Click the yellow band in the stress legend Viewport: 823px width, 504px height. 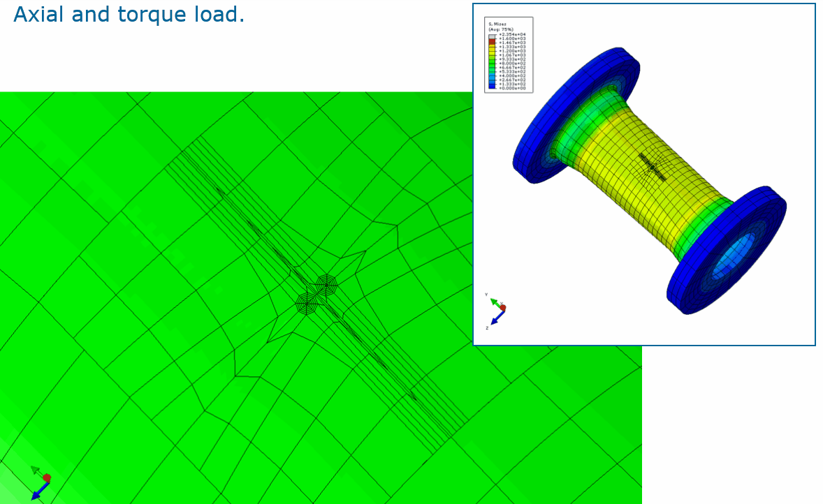coord(492,51)
